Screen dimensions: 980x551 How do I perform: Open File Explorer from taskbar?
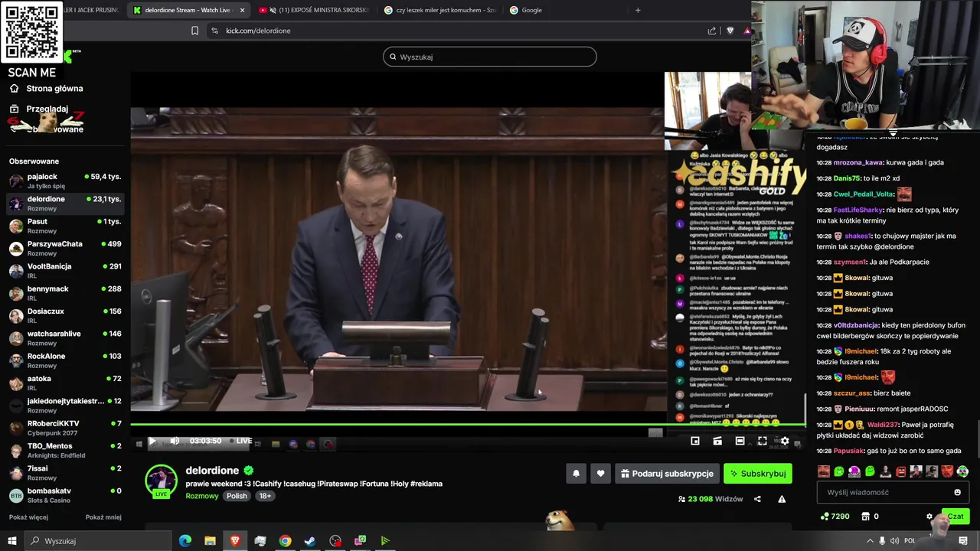[x=210, y=541]
